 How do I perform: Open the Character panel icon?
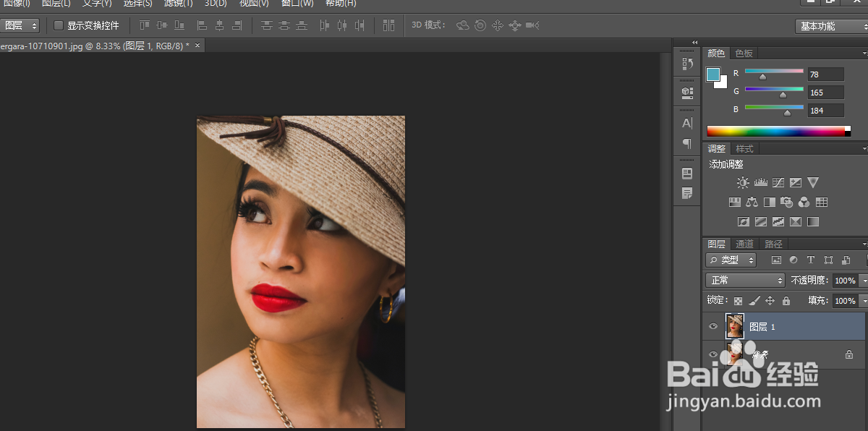(687, 124)
